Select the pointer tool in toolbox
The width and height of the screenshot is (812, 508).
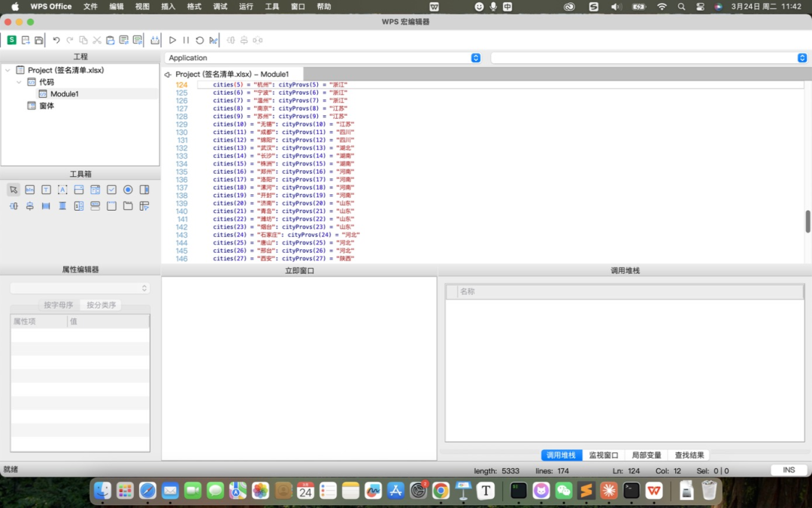[x=14, y=190]
